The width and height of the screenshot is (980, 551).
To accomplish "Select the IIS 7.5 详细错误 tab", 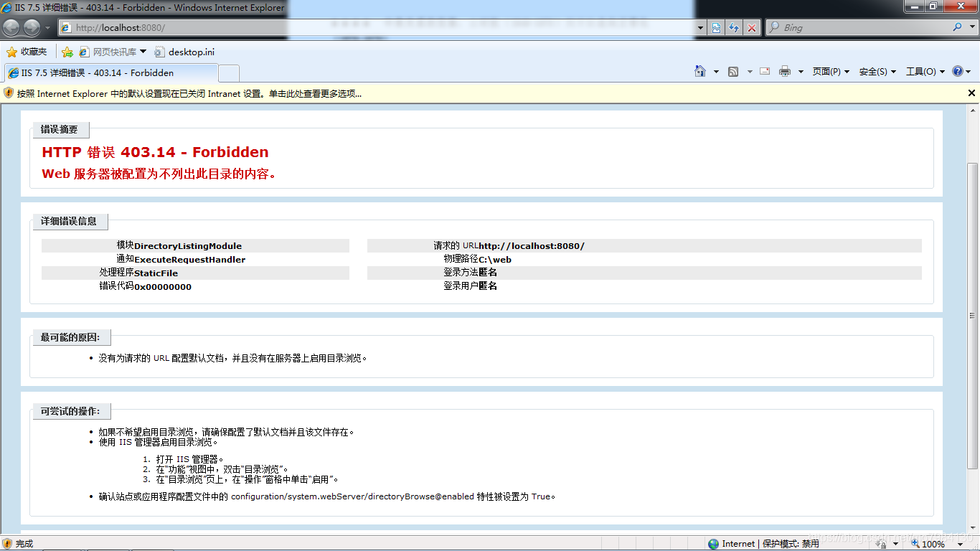I will click(111, 72).
